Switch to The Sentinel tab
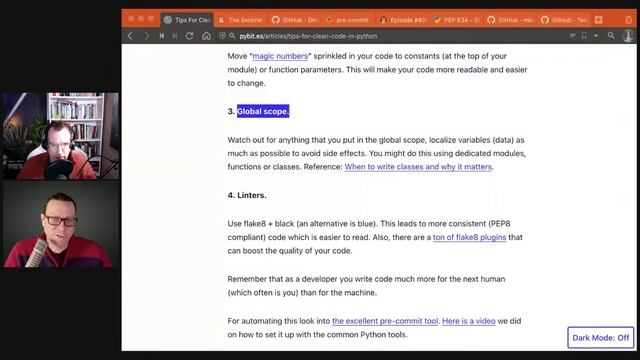This screenshot has width=640, height=360. pyautogui.click(x=241, y=20)
